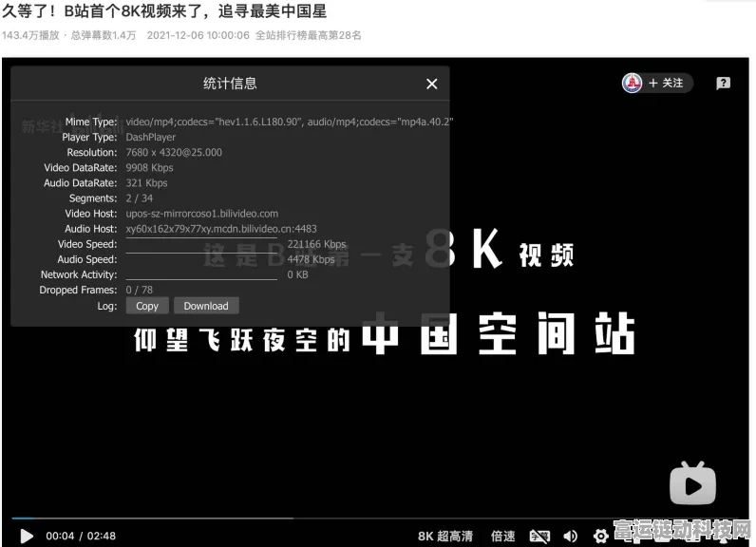Viewport: 756px width, 547px height.
Task: Toggle the subtitle (字幕) icon
Action: pyautogui.click(x=539, y=536)
